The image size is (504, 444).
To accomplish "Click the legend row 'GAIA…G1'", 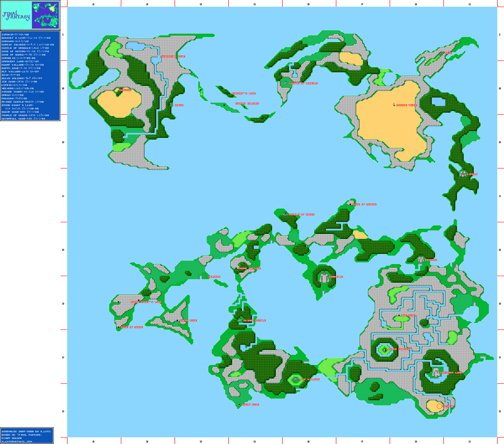I will [x=11, y=75].
